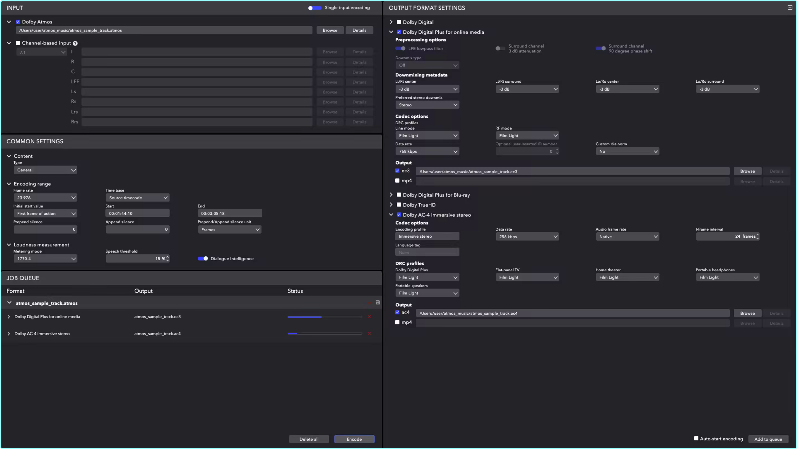Collapse the Encoding range section

pos(9,184)
